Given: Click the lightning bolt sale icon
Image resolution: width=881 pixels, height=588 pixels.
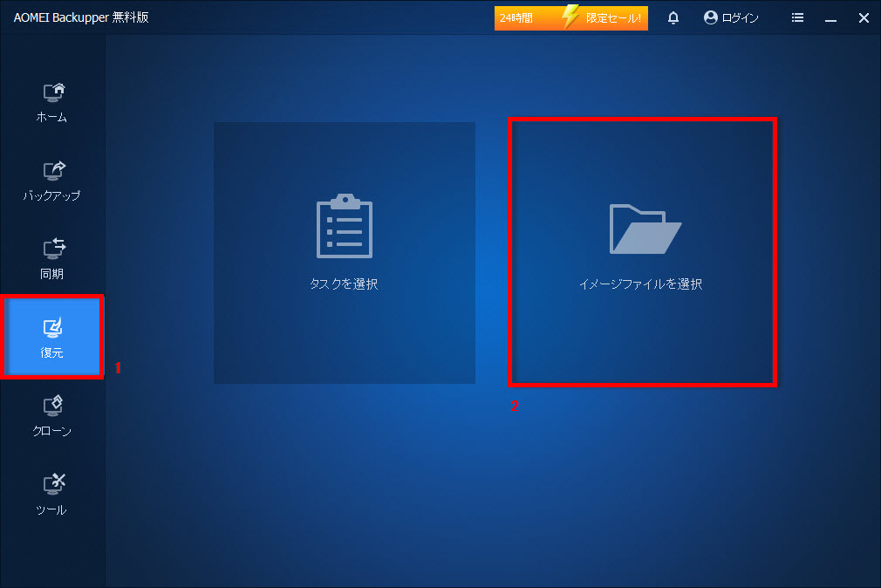Looking at the screenshot, I should 570,17.
